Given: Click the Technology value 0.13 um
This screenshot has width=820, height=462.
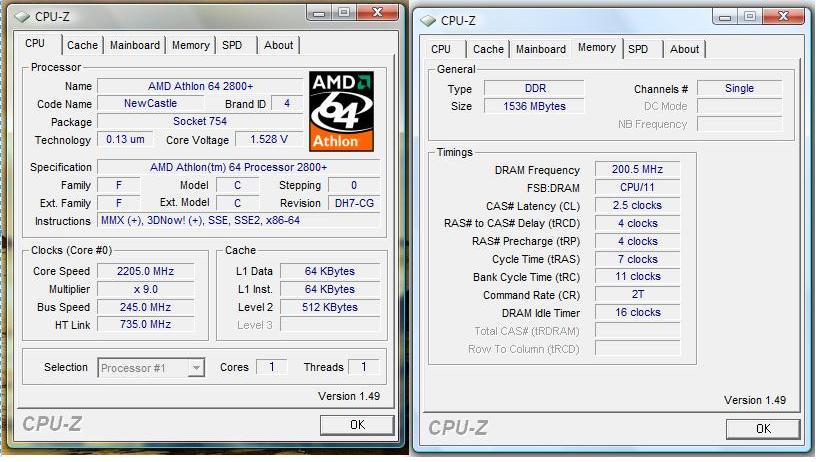Looking at the screenshot, I should point(126,140).
